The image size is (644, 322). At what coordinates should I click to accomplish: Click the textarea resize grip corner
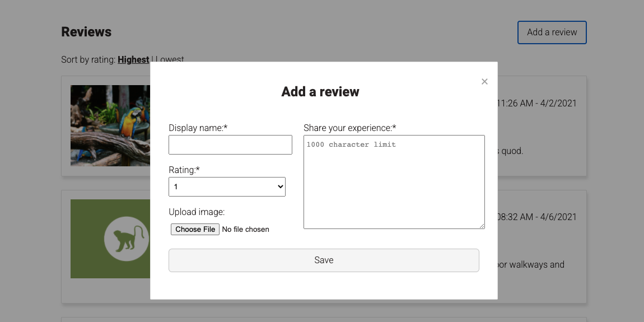(482, 226)
